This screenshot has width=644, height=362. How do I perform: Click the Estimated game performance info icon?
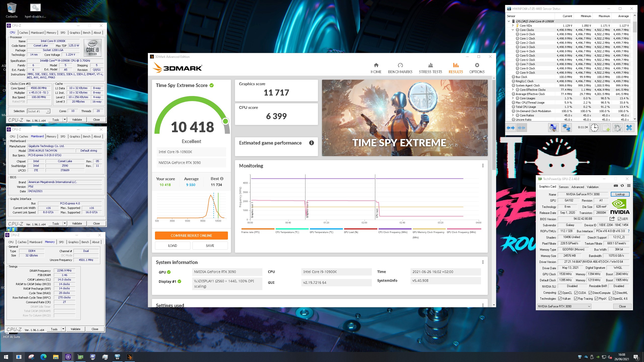click(x=311, y=143)
